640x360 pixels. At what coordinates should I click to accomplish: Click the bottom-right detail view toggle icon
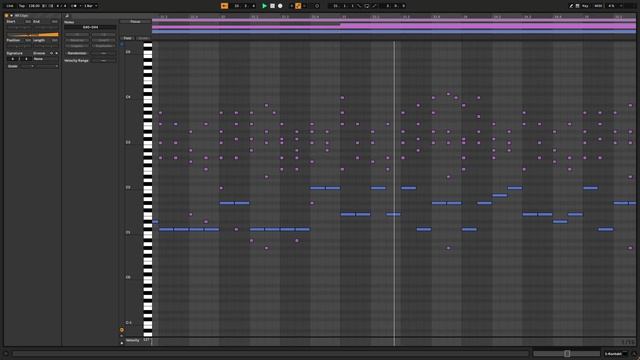634,354
